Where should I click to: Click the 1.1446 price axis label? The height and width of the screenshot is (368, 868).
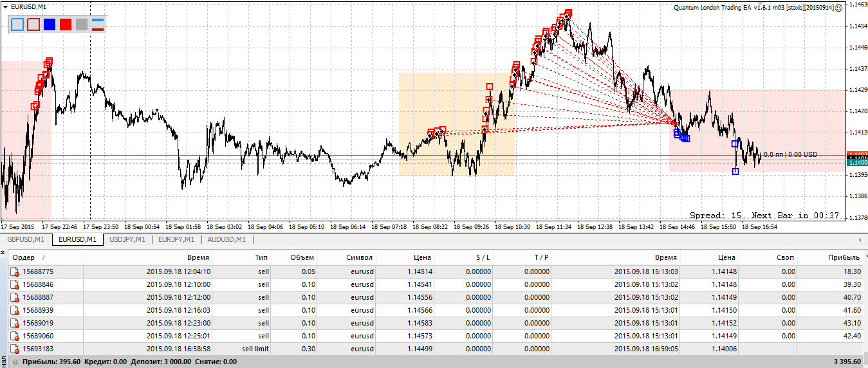pos(858,47)
